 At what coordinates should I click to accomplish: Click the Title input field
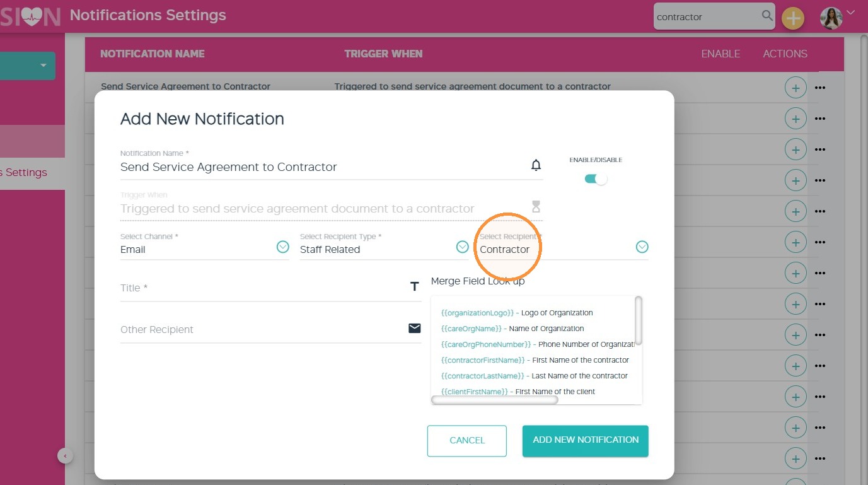(271, 288)
